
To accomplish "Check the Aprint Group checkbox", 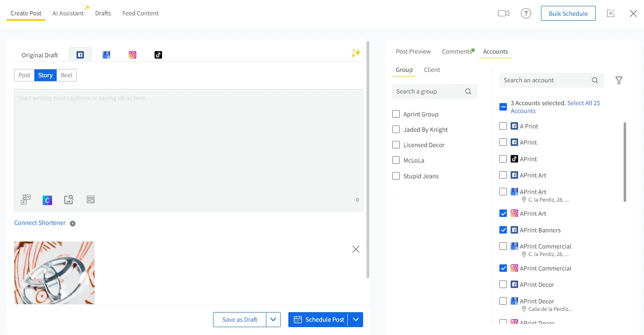I will [x=396, y=114].
